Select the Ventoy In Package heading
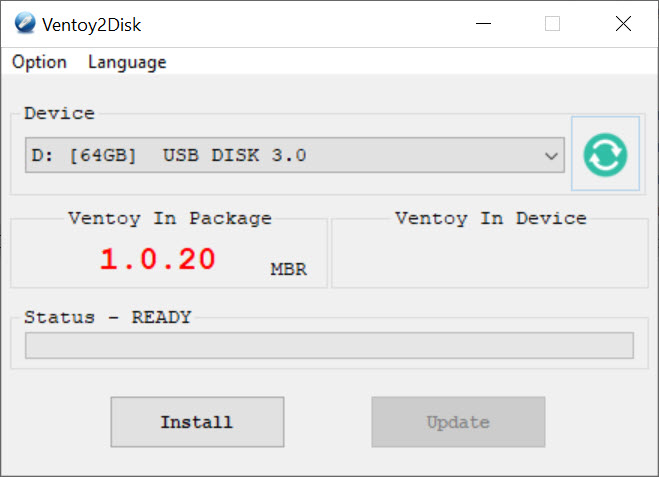 pos(170,218)
